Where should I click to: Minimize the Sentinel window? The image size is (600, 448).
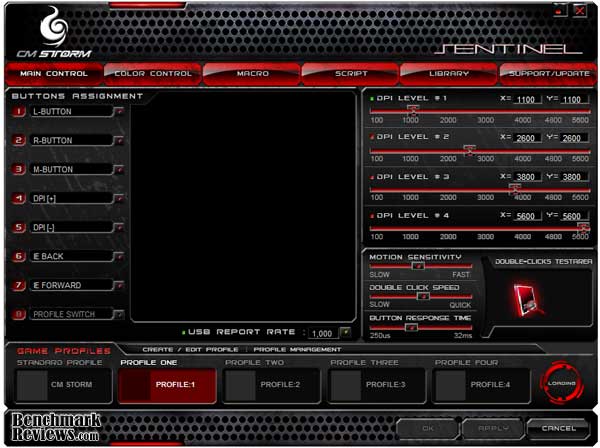click(560, 10)
